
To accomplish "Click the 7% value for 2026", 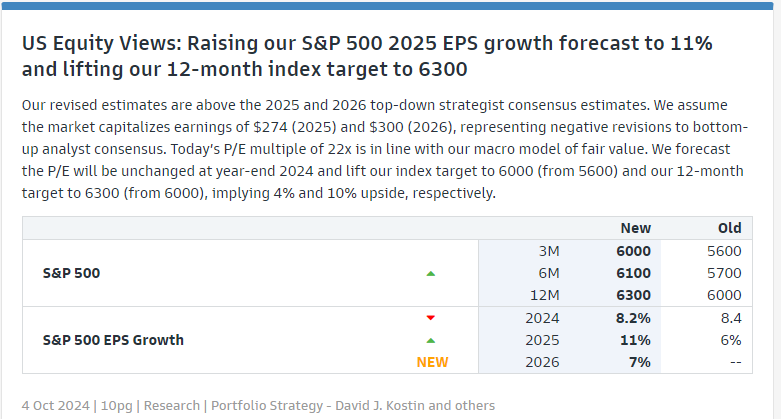I will tap(640, 362).
